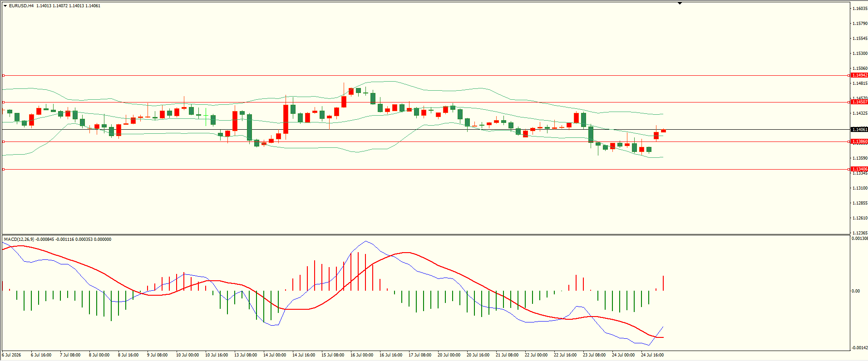868x361 pixels.
Task: Click the 1.16035 price scale label
Action: [859, 9]
